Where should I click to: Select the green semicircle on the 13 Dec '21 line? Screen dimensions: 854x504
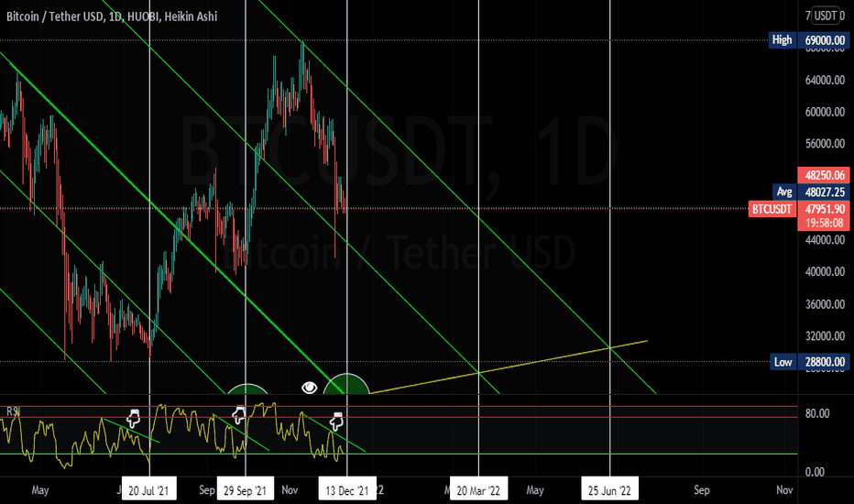pos(346,384)
